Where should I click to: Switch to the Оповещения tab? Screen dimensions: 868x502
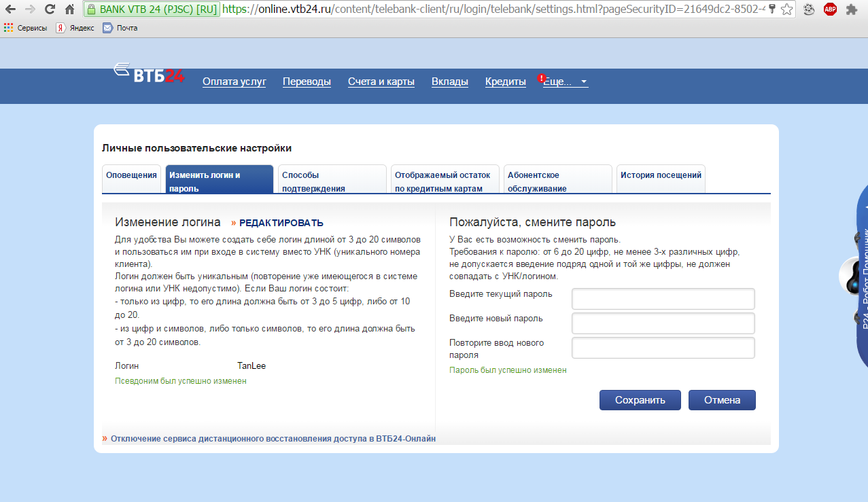pos(131,175)
